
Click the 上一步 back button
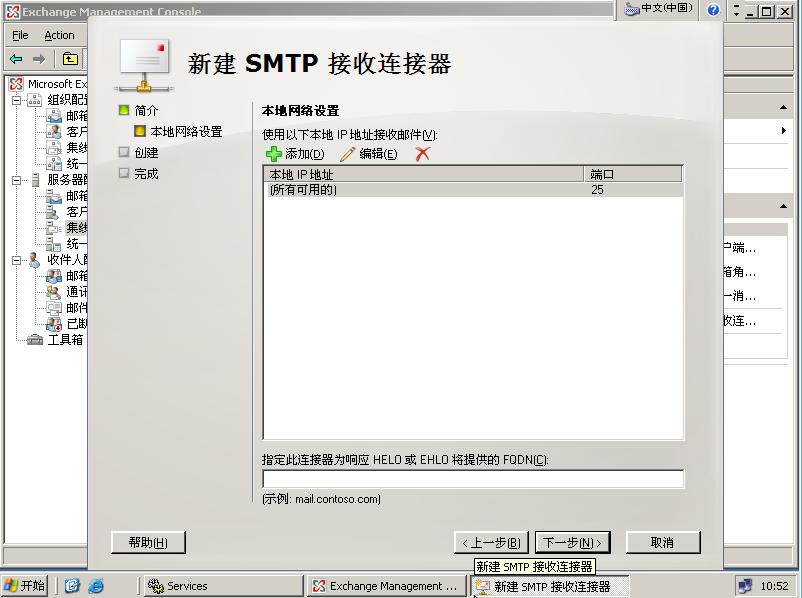click(x=490, y=543)
